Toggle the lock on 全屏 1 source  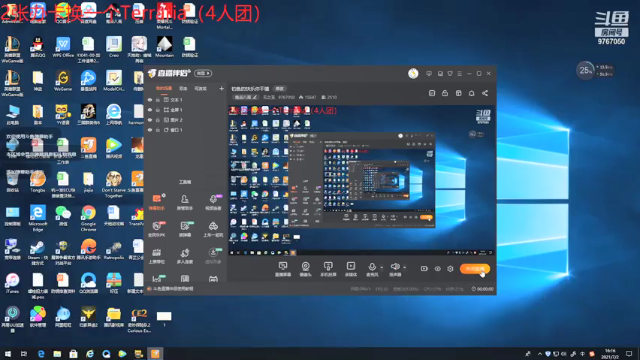pos(158,110)
